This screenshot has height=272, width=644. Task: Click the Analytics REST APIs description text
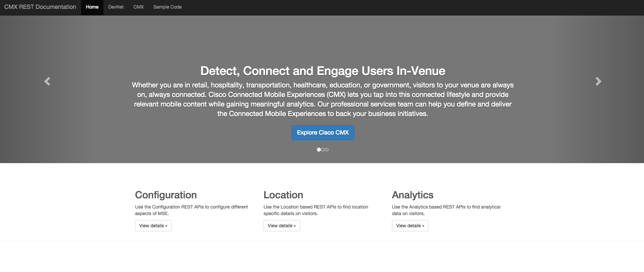point(446,210)
